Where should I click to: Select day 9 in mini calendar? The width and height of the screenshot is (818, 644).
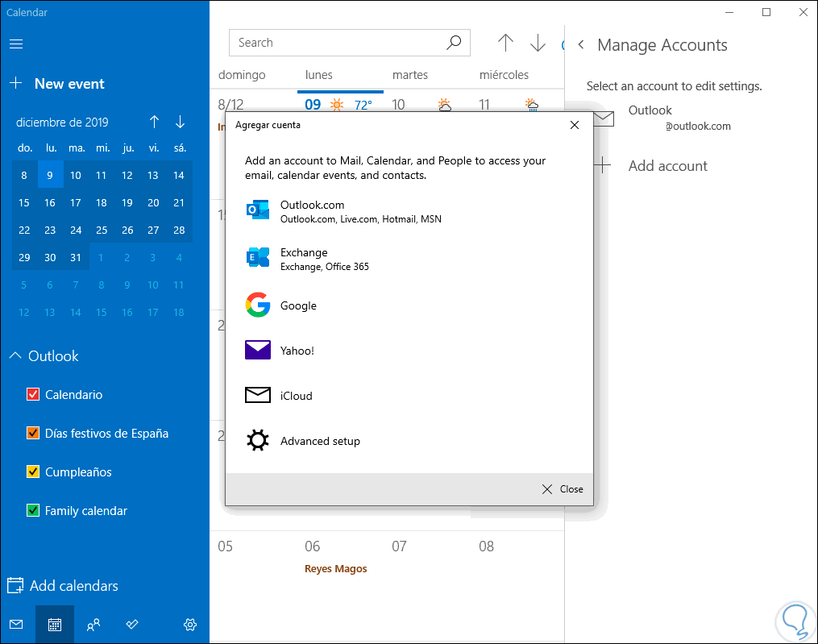[50, 175]
